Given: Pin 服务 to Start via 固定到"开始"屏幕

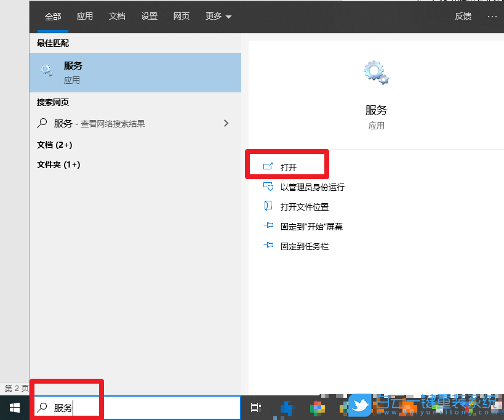Looking at the screenshot, I should 311,226.
